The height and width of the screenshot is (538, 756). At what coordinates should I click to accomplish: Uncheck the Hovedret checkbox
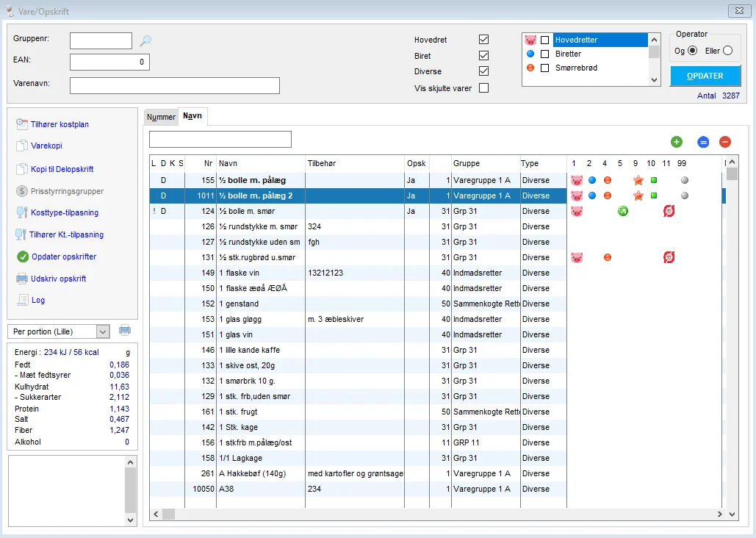tap(483, 40)
